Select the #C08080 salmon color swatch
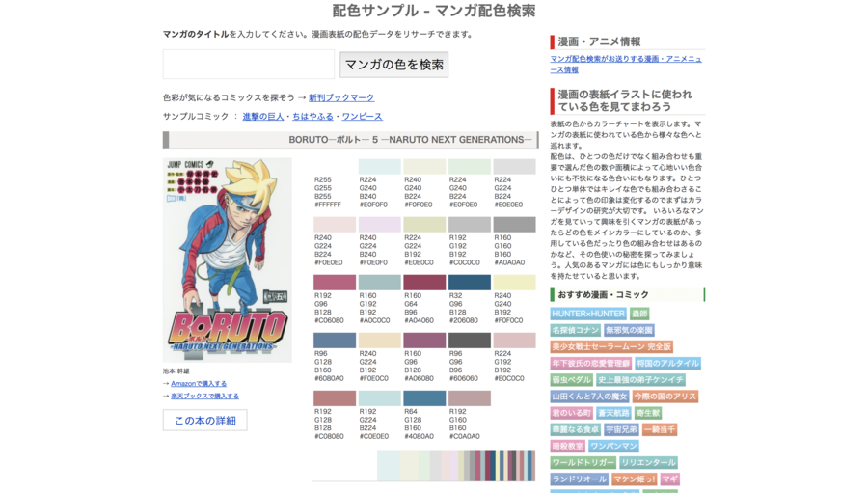Viewport: 868px width, 493px height. point(335,398)
